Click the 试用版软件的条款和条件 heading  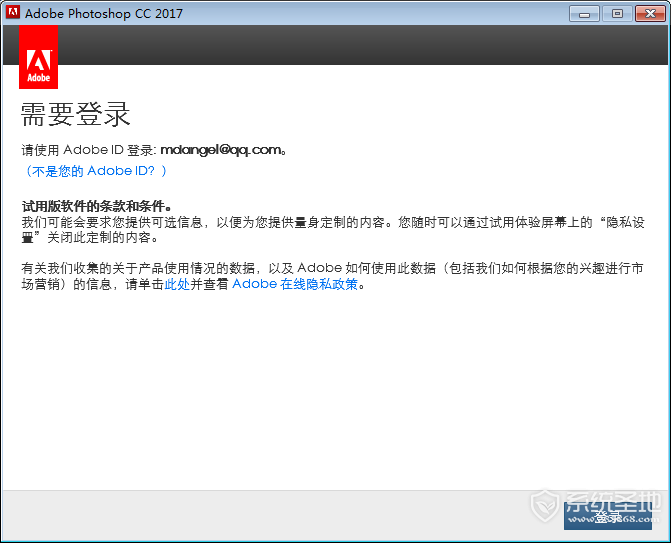tap(97, 206)
